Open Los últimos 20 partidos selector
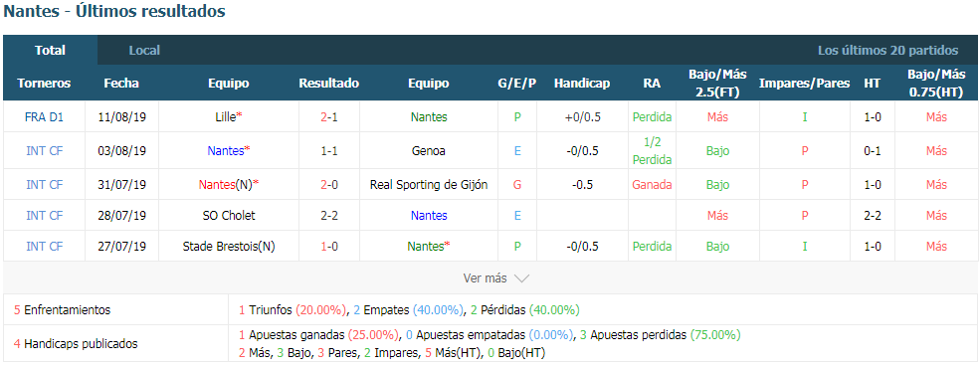This screenshot has width=980, height=369. [x=887, y=51]
